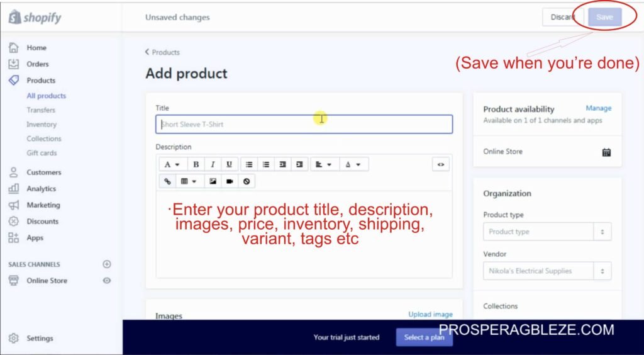
Task: Open Home in the sidebar
Action: coord(36,48)
